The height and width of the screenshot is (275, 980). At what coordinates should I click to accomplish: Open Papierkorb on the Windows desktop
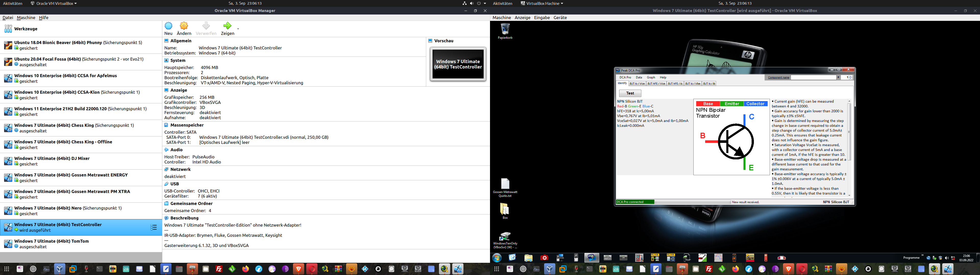coord(505,29)
